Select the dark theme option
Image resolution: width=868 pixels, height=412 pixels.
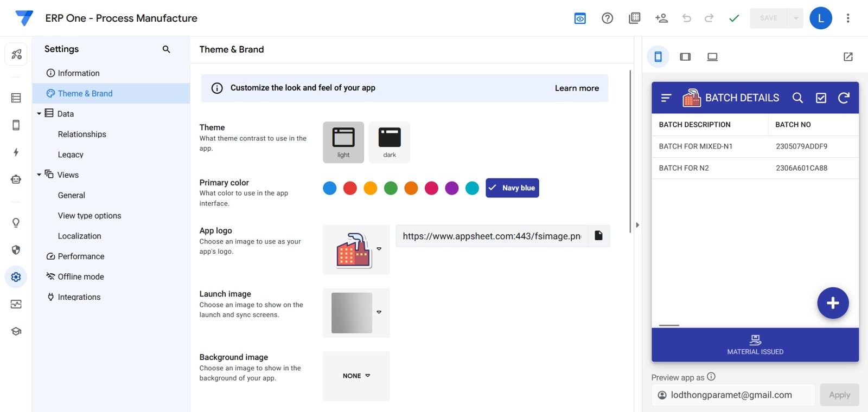pyautogui.click(x=390, y=143)
